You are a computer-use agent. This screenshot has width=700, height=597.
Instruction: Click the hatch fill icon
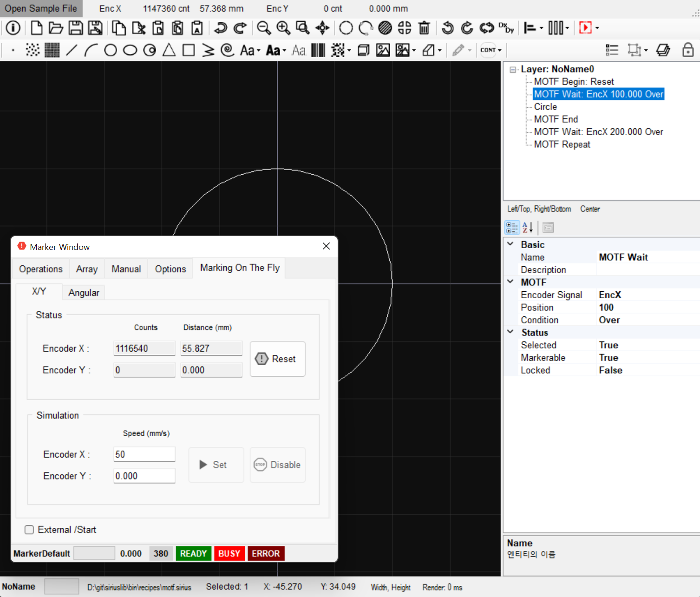[x=385, y=28]
